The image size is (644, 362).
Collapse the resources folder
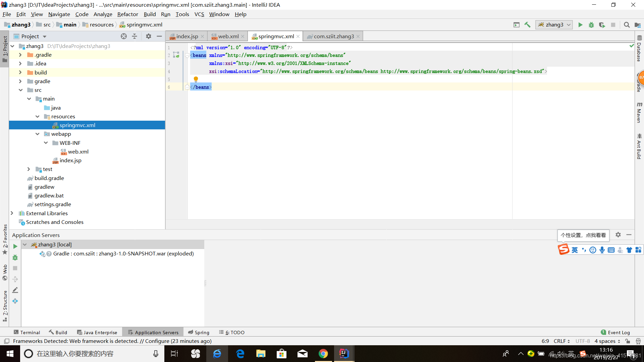37,116
